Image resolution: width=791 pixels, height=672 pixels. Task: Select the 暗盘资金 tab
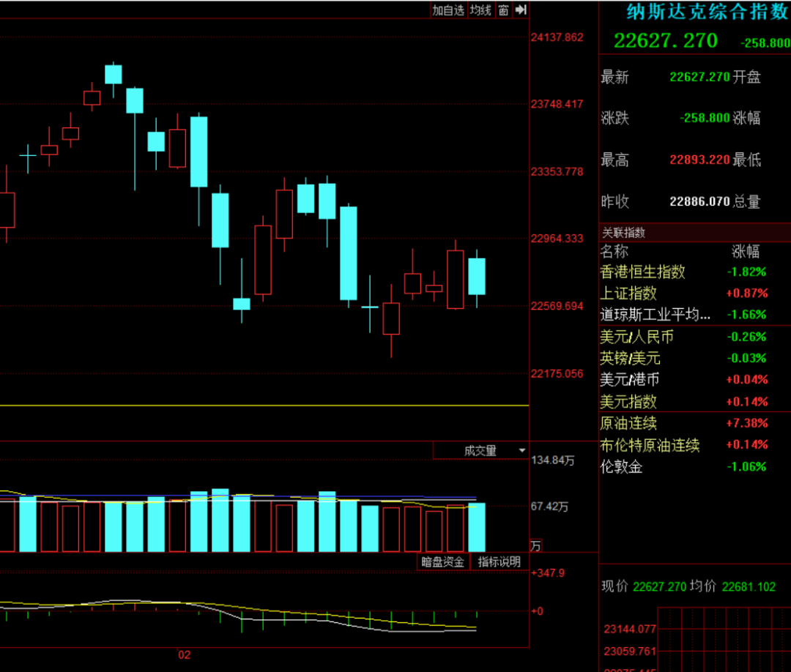(x=443, y=561)
